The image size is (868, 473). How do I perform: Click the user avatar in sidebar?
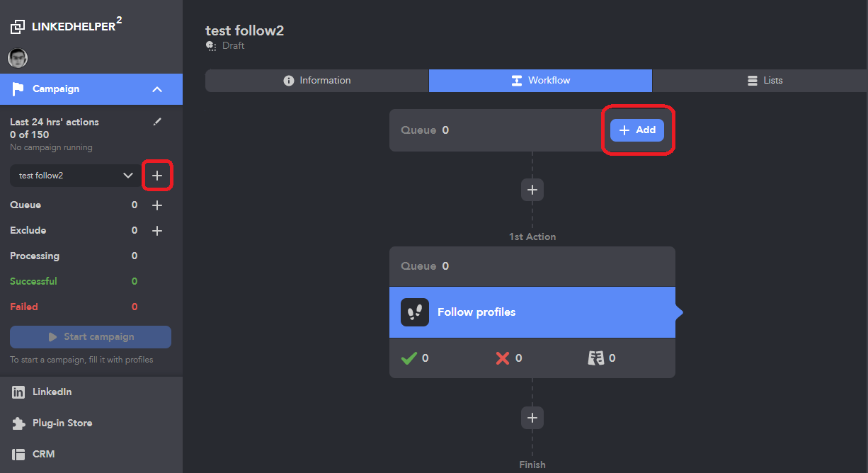coord(18,58)
